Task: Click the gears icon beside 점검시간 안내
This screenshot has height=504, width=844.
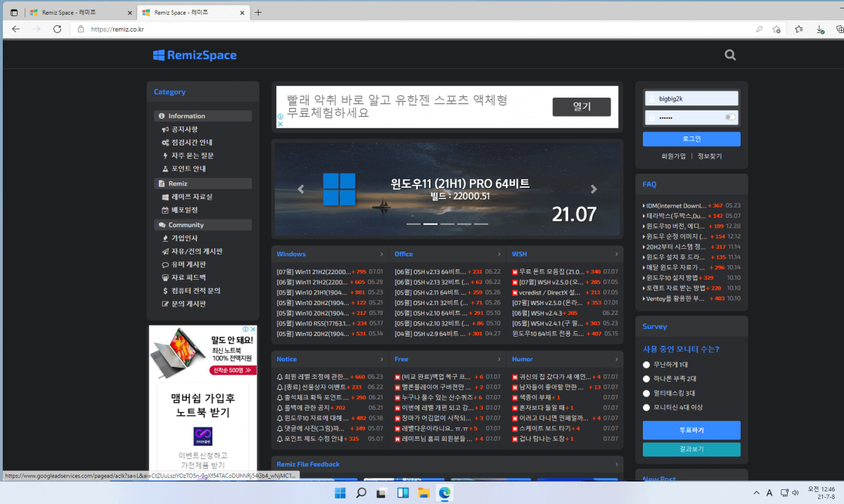Action: [x=165, y=142]
